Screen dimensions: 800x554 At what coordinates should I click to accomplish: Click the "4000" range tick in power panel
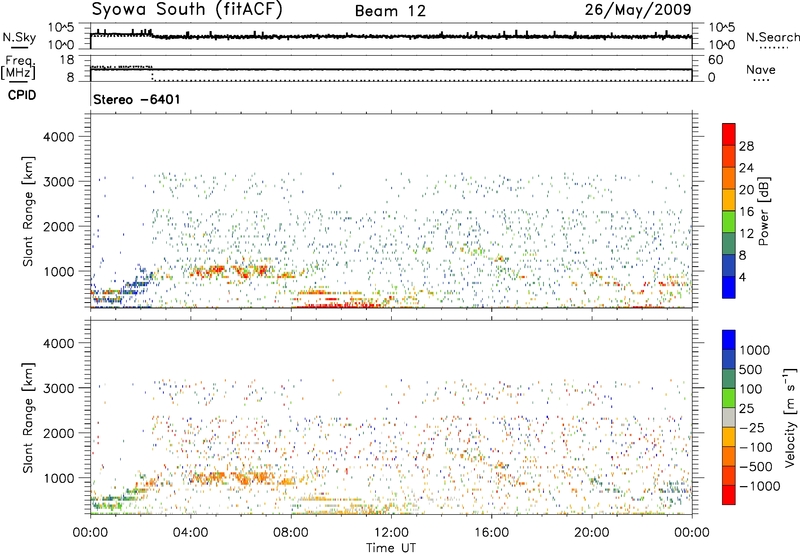(x=58, y=137)
